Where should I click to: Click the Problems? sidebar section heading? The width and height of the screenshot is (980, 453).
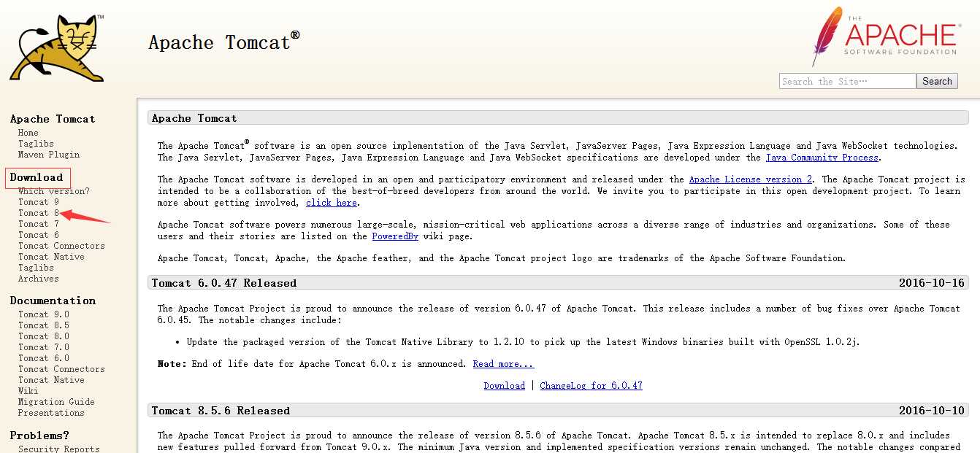click(39, 435)
